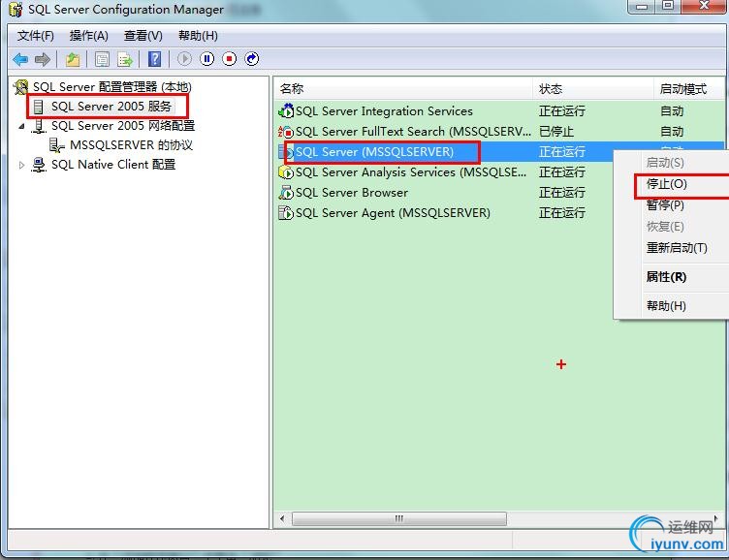
Task: Select SQL Server 2005 网络配置 tree item
Action: (123, 126)
